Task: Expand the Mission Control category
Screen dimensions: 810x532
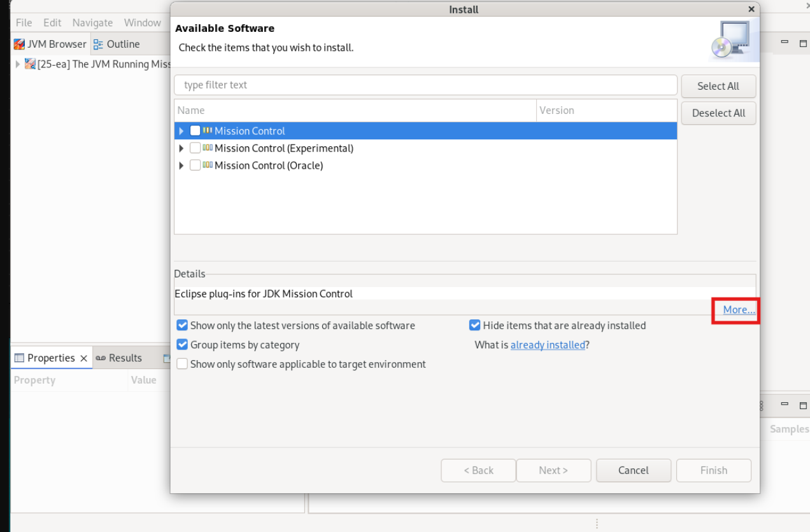Action: coord(181,131)
